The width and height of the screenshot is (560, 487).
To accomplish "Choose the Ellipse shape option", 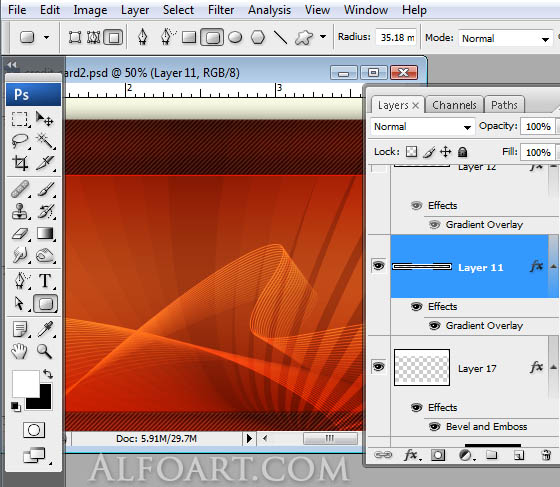I will [x=235, y=37].
